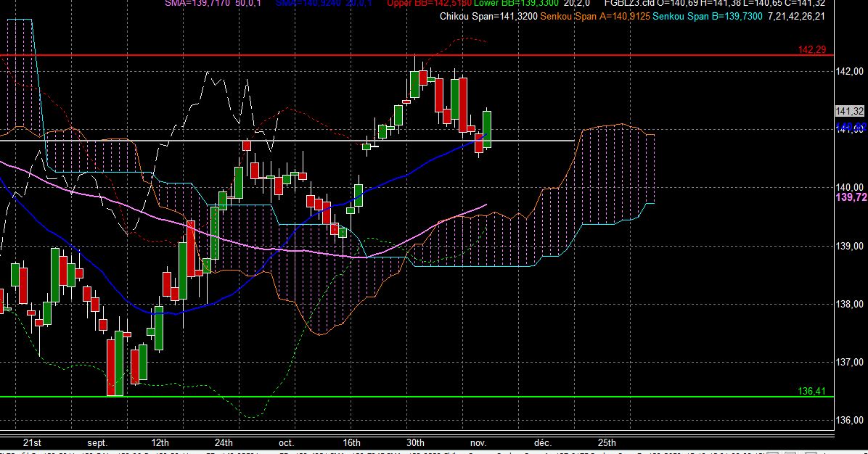
Task: Click the déc. date axis label
Action: coord(543,443)
